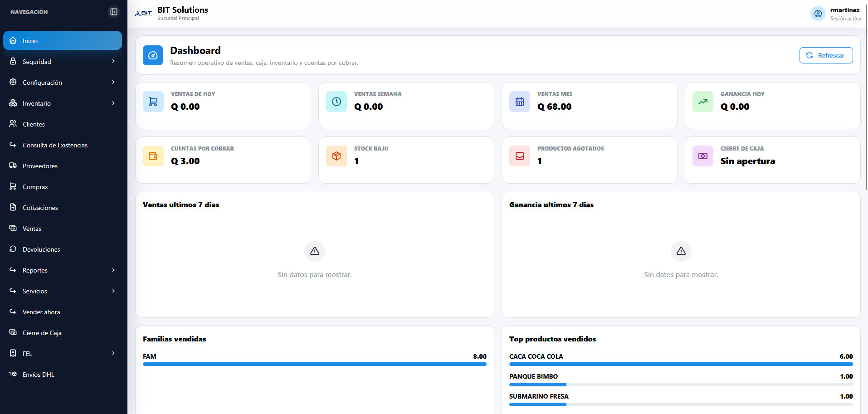Click the Stock Bajo box icon
This screenshot has height=414, width=868.
[336, 156]
